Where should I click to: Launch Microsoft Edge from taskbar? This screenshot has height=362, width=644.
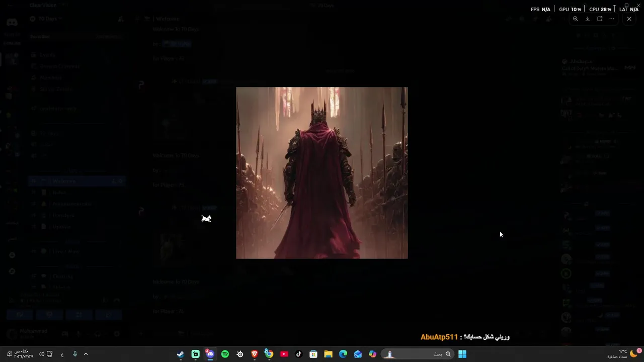pyautogui.click(x=343, y=354)
